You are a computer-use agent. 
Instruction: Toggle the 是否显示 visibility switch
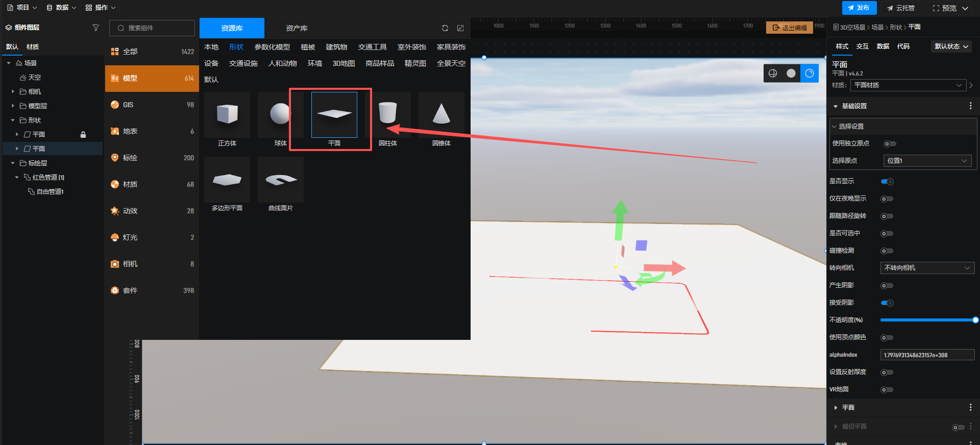[x=887, y=182]
